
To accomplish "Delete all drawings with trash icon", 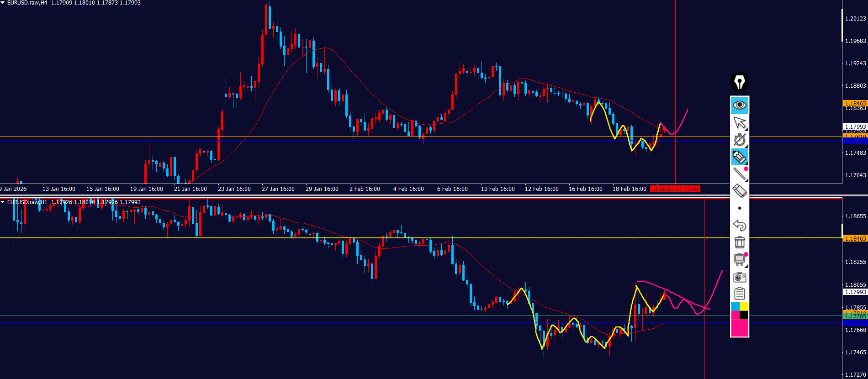I will click(739, 242).
